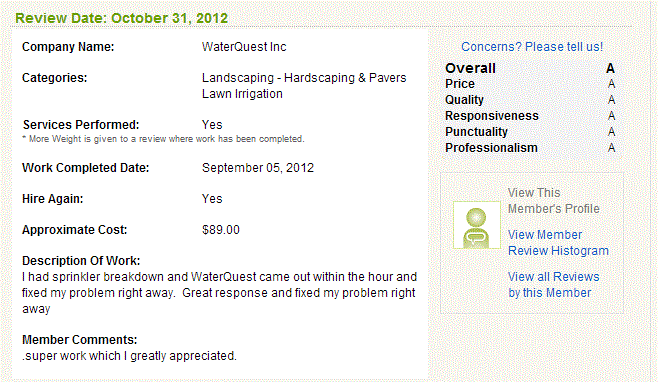The width and height of the screenshot is (658, 382).
Task: Click the Review Date October 31, 2012 heading
Action: click(121, 18)
